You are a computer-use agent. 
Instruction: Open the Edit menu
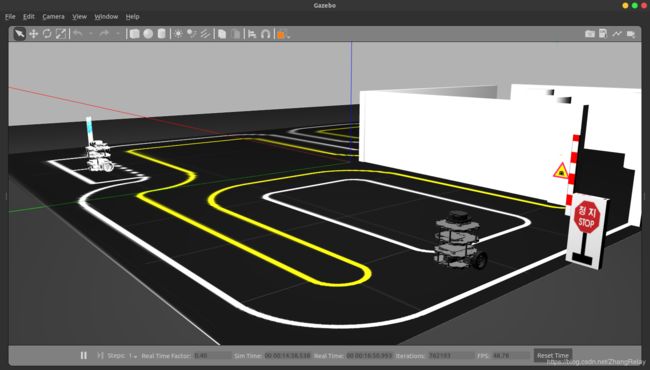click(x=29, y=17)
